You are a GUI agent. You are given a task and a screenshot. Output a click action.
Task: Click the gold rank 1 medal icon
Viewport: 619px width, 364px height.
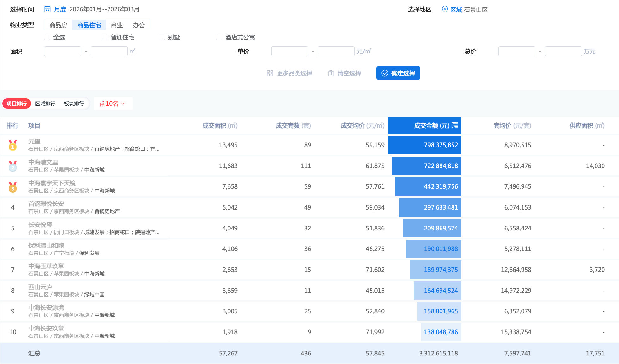[13, 145]
